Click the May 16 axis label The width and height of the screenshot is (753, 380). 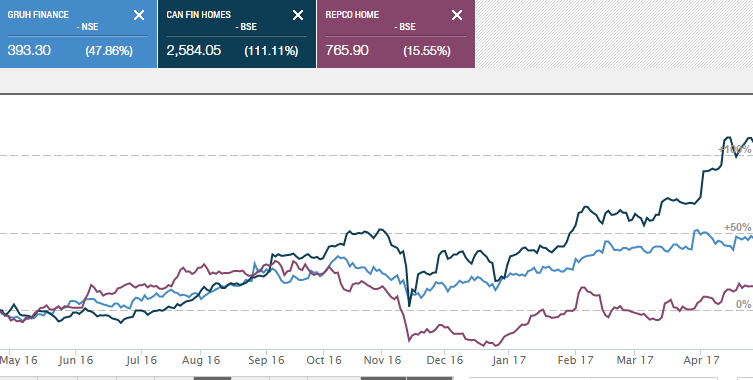[x=18, y=360]
